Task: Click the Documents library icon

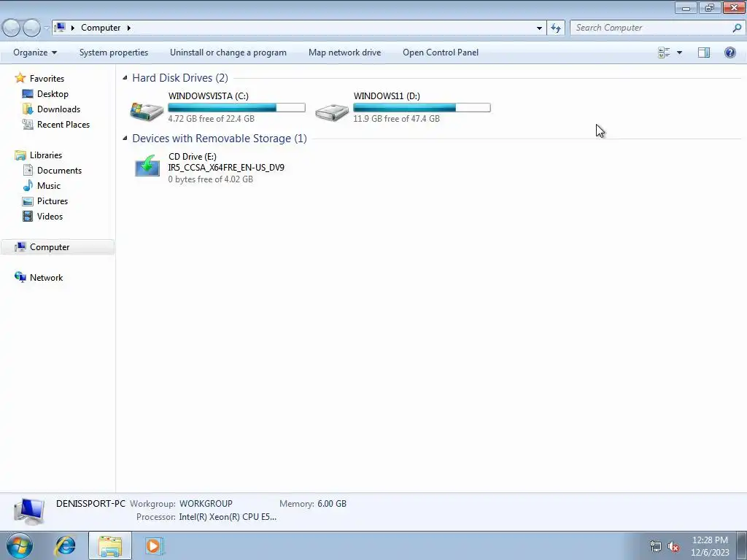Action: click(28, 170)
